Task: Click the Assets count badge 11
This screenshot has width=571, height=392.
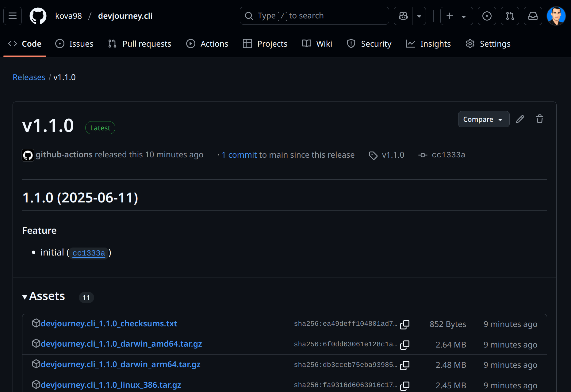Action: 86,298
